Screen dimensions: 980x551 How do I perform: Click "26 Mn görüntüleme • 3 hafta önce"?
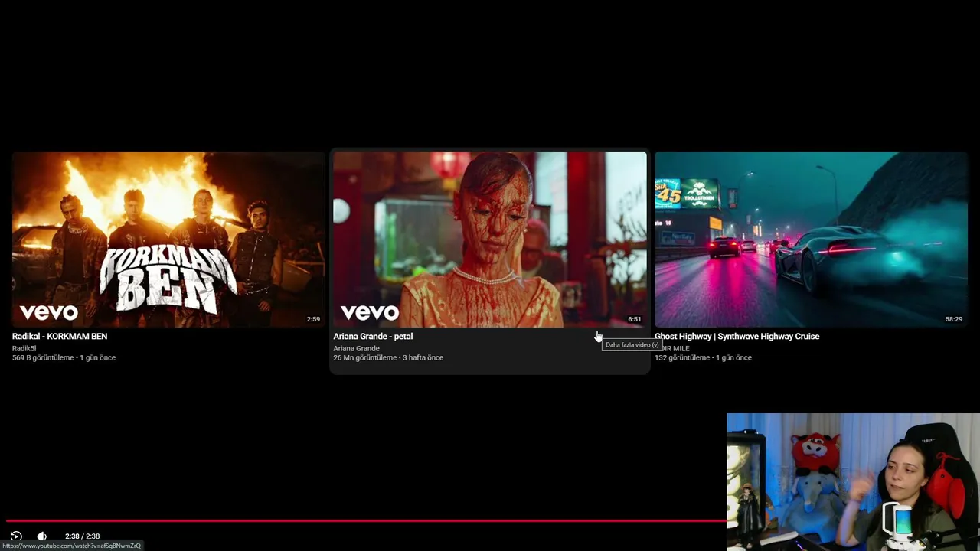388,357
